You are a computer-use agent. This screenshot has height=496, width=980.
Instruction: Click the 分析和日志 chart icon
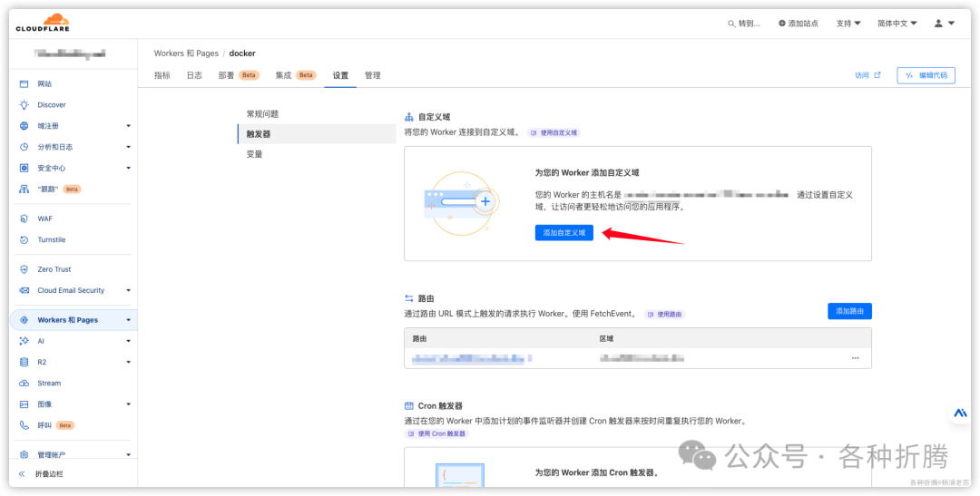coord(24,147)
